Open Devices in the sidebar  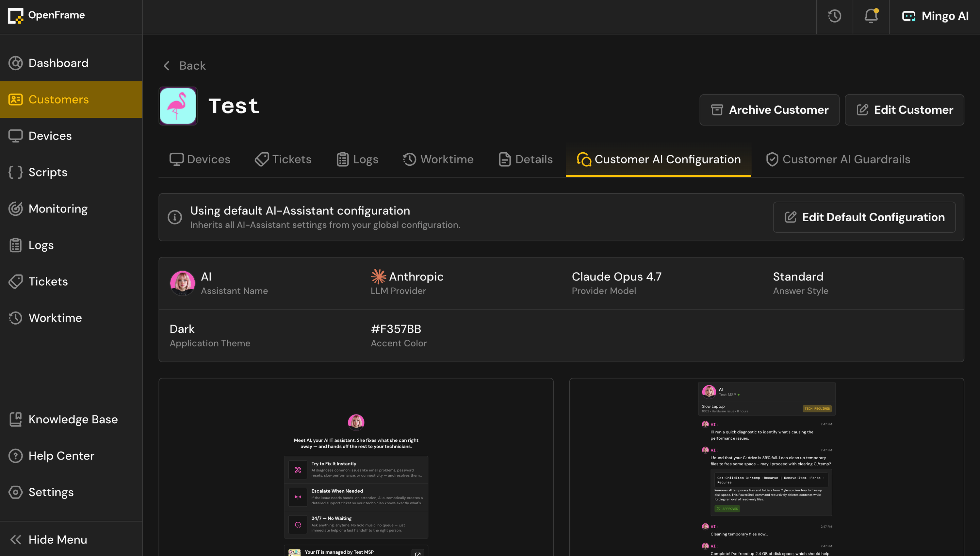click(x=71, y=136)
